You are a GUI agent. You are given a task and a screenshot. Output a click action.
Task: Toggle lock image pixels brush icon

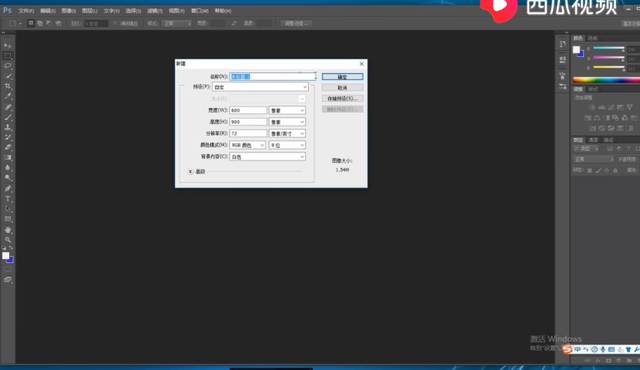[598, 171]
